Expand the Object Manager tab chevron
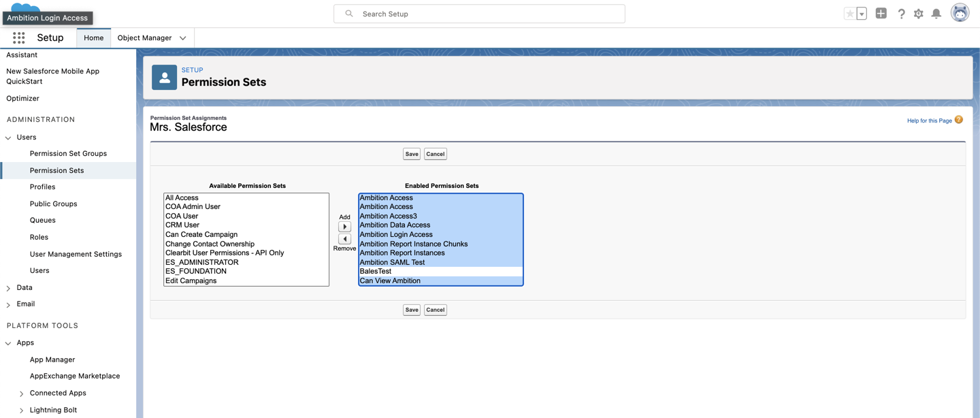This screenshot has width=980, height=418. pyautogui.click(x=182, y=38)
